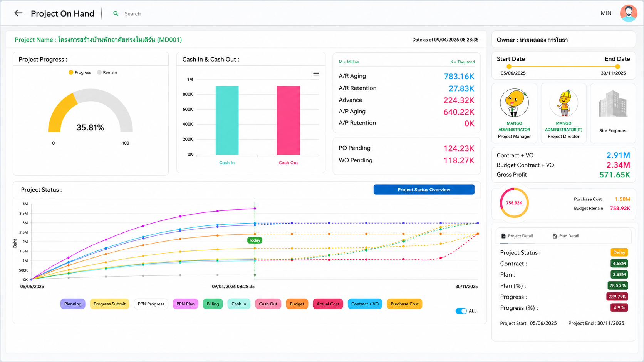This screenshot has width=644, height=362.
Task: Click the Start Date timeline dot
Action: (x=509, y=67)
